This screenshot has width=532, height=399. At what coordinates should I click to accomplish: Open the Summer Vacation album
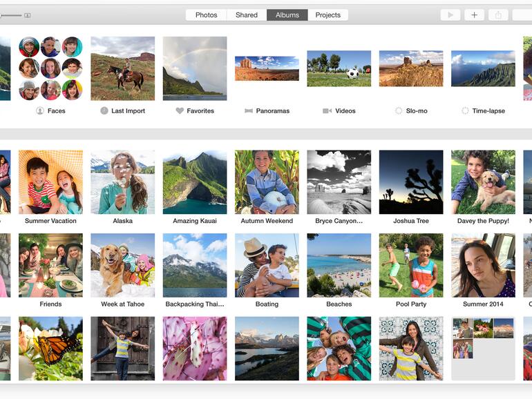click(x=50, y=182)
